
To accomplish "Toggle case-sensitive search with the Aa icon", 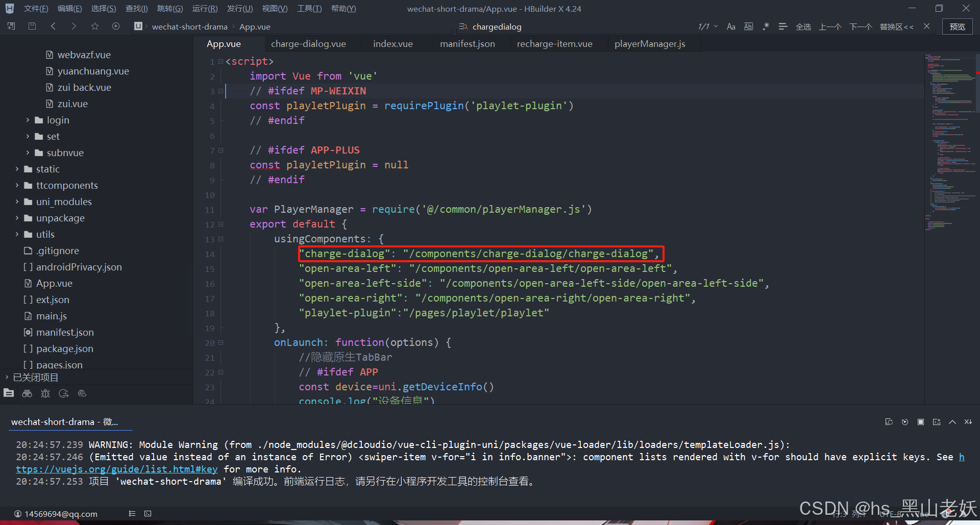I will point(731,26).
